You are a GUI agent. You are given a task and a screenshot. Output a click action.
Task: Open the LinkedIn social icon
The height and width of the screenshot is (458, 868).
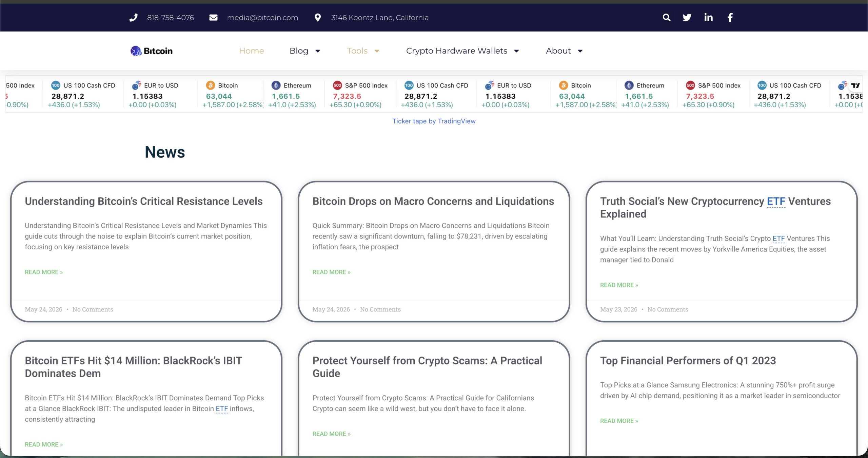[708, 18]
